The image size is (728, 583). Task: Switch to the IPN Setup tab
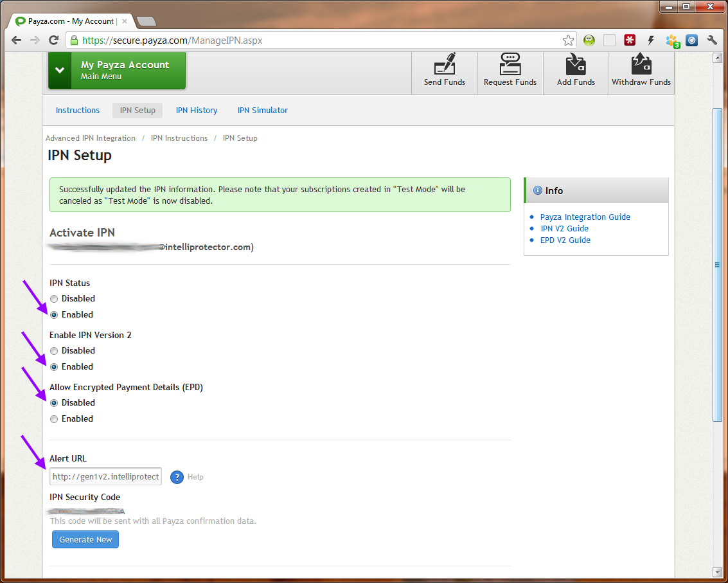138,110
